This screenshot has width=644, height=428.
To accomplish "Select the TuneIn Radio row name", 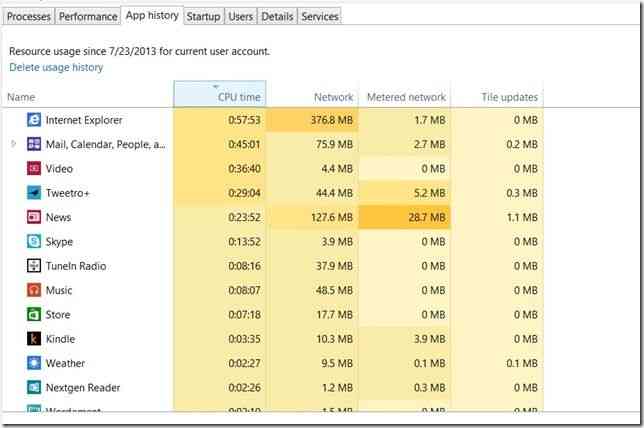I will pyautogui.click(x=76, y=266).
